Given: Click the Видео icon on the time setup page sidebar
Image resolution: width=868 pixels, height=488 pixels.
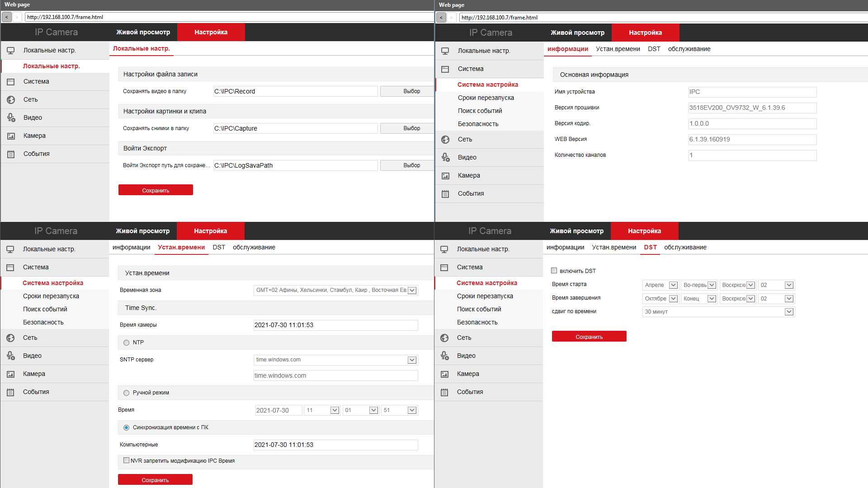Looking at the screenshot, I should point(11,356).
